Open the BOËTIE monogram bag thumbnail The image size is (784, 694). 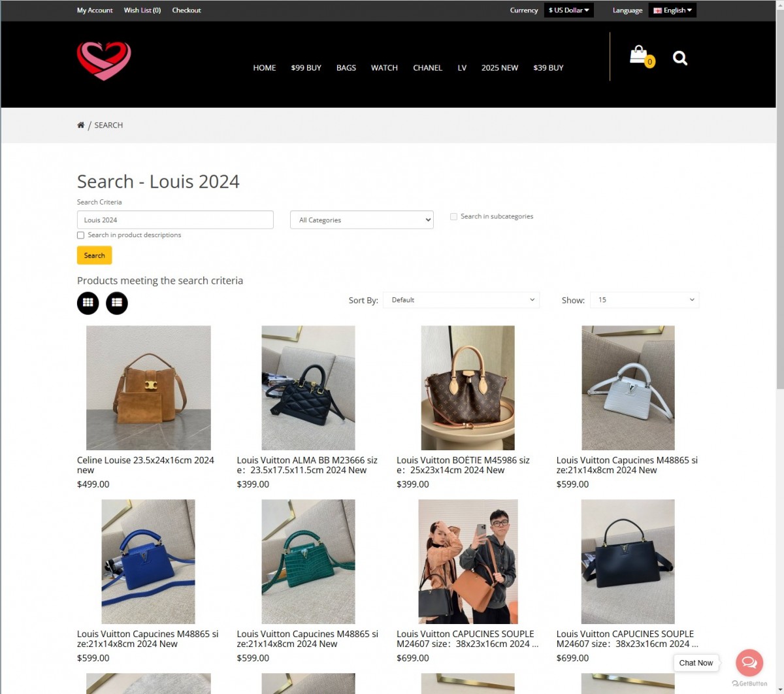click(x=468, y=388)
